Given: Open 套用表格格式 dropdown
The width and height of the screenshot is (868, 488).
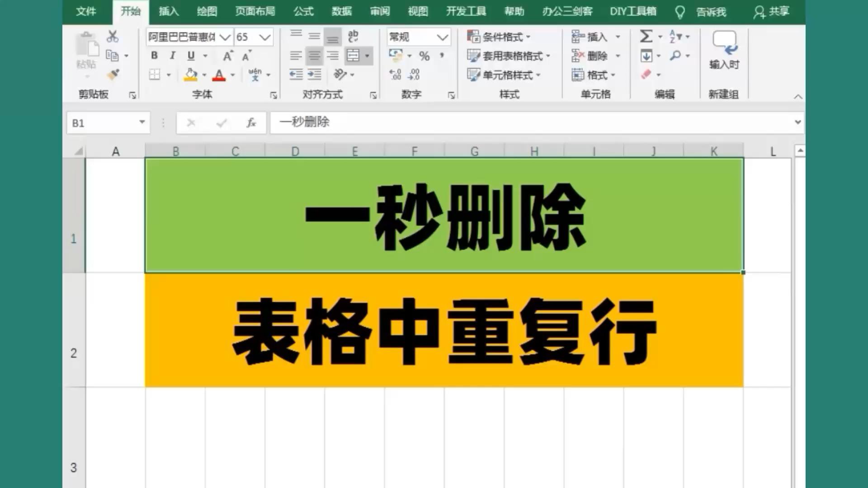Looking at the screenshot, I should 509,56.
